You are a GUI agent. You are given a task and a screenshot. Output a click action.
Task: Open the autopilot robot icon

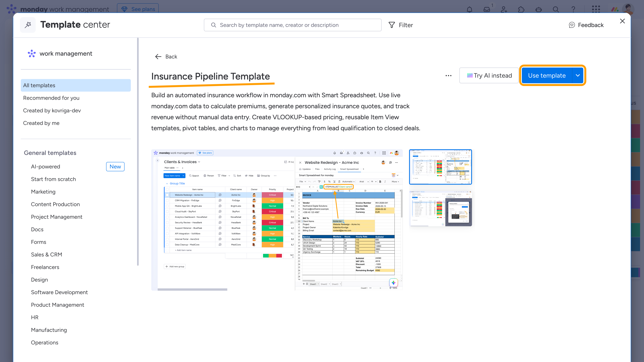pos(539,9)
